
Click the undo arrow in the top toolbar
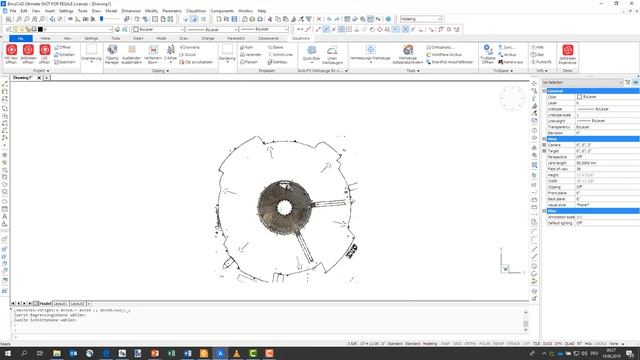click(329, 19)
